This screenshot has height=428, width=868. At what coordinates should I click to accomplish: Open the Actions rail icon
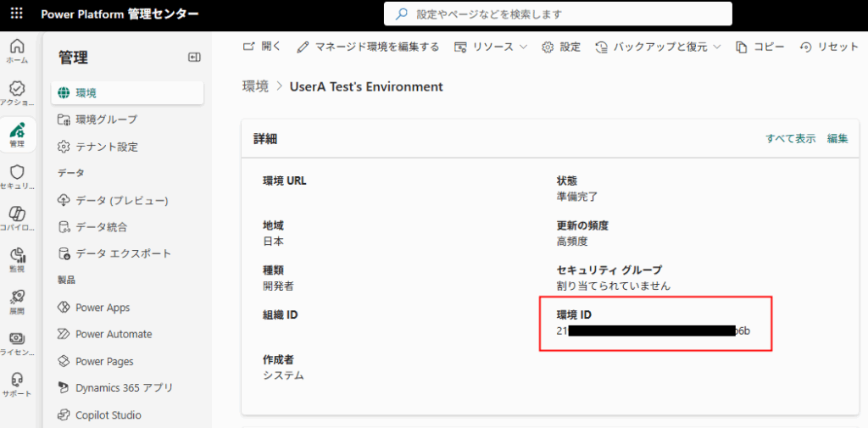[17, 93]
